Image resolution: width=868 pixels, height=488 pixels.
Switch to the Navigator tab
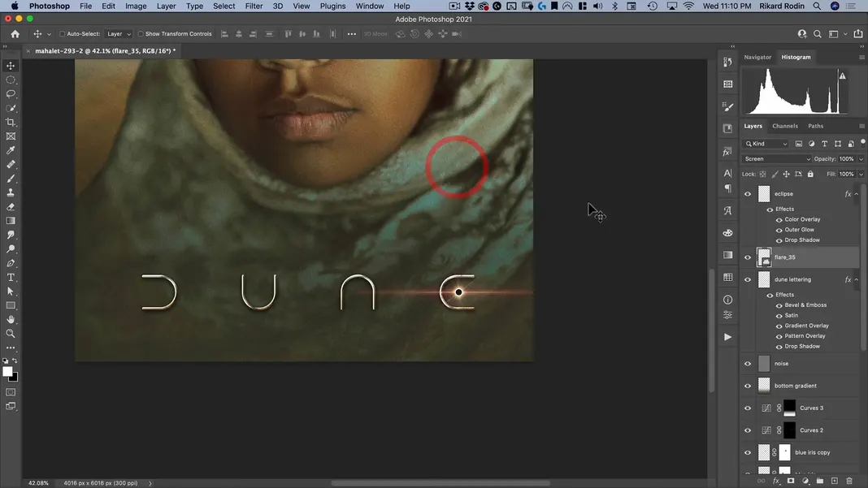click(x=757, y=57)
